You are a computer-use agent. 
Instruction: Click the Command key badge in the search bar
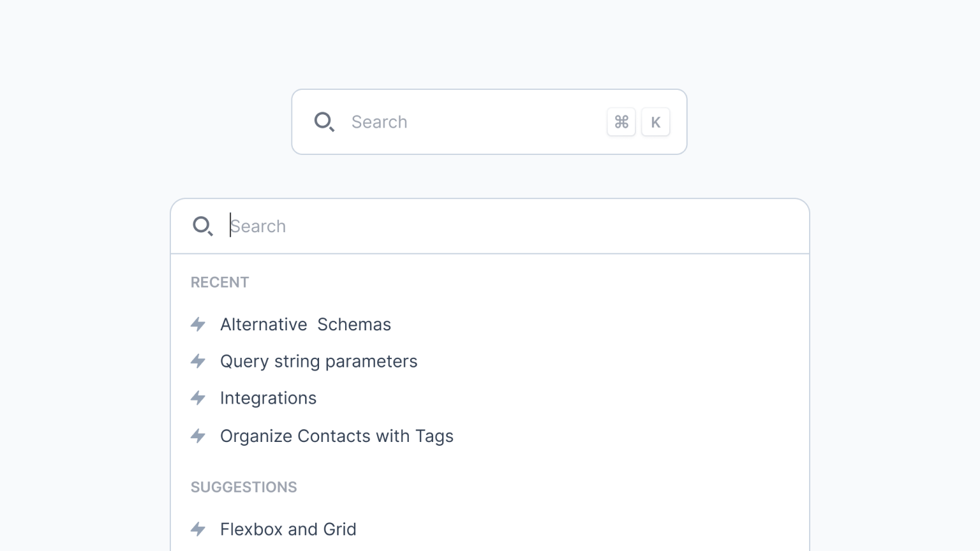click(621, 122)
